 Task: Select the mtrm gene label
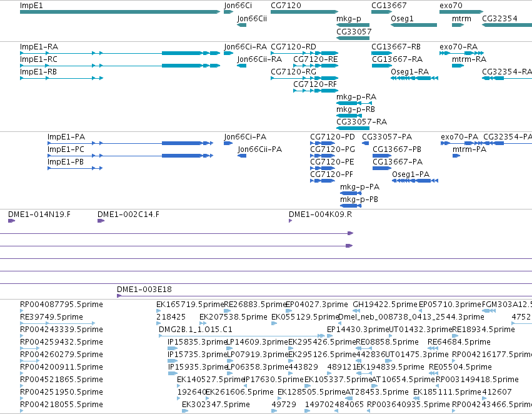coord(461,19)
